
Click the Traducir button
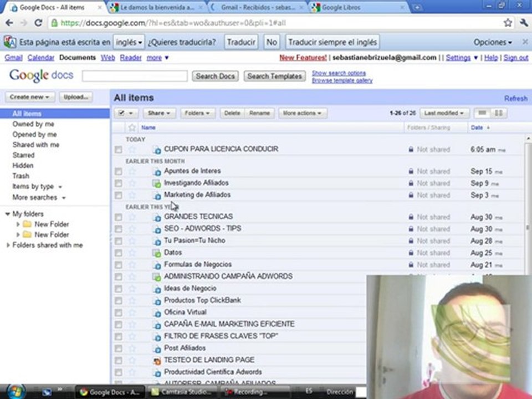[x=241, y=42]
